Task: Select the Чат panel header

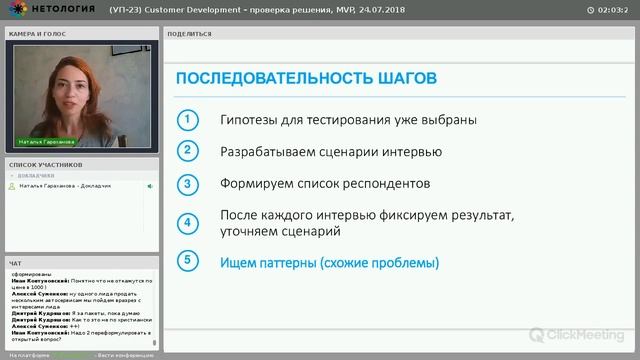Action: point(82,263)
